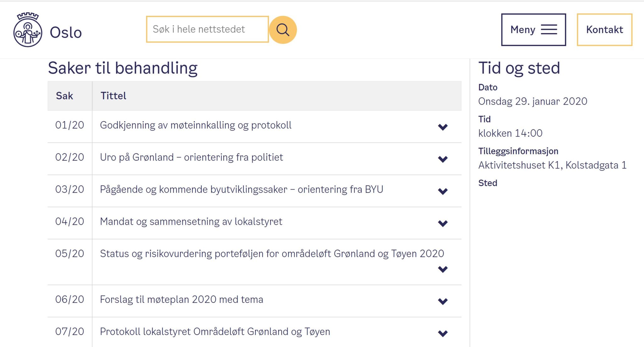This screenshot has width=644, height=347.
Task: Select 'Uro på Grønland – orientering fra politiet'
Action: (x=191, y=157)
